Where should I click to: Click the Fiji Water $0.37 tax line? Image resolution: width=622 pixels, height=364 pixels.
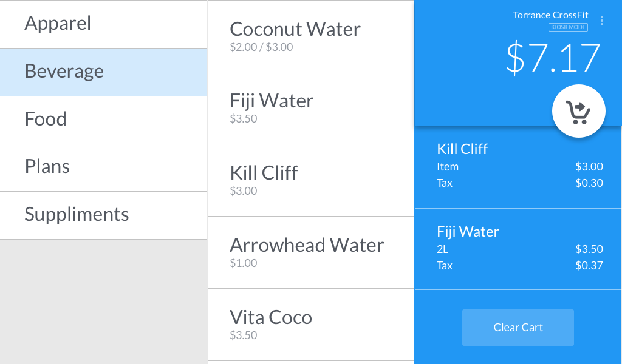pos(519,266)
